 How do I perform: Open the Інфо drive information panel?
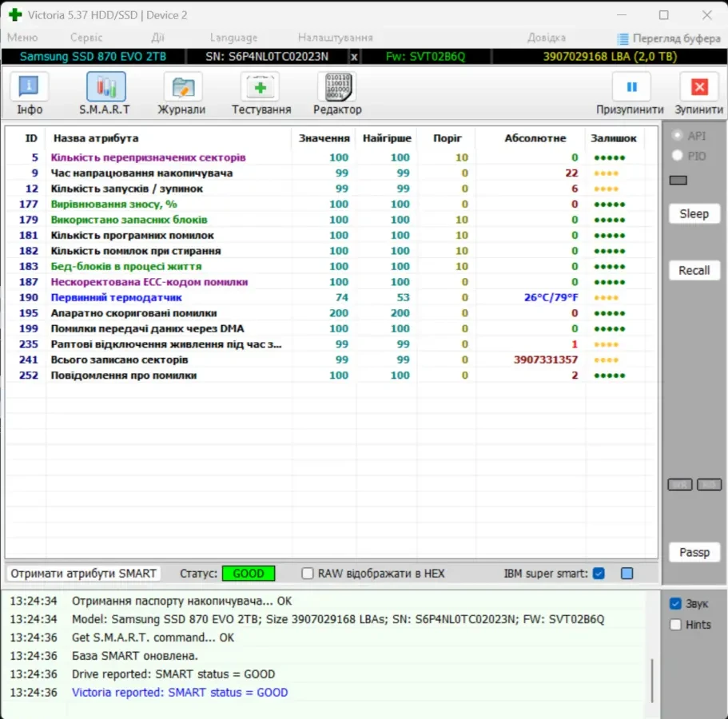pyautogui.click(x=30, y=87)
